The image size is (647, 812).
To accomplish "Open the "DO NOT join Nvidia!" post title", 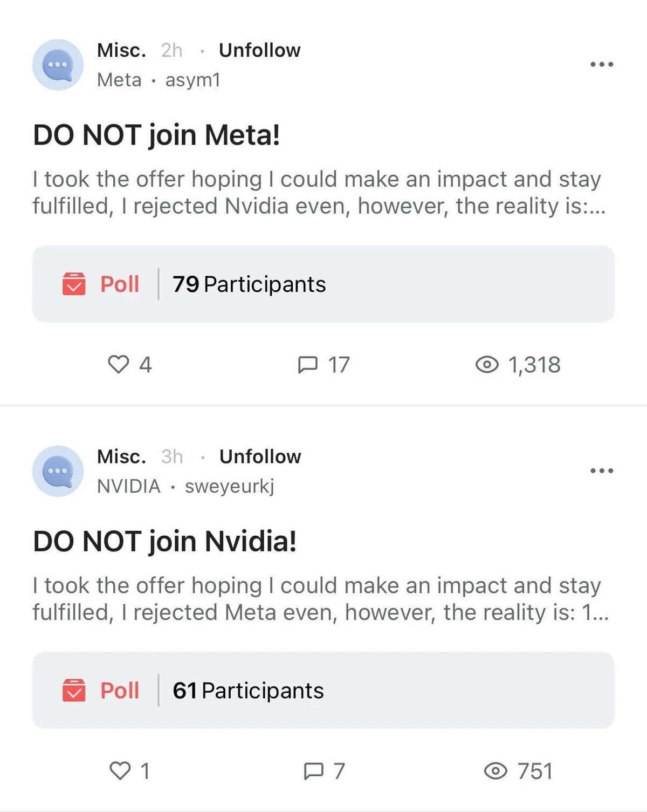I will pyautogui.click(x=164, y=541).
